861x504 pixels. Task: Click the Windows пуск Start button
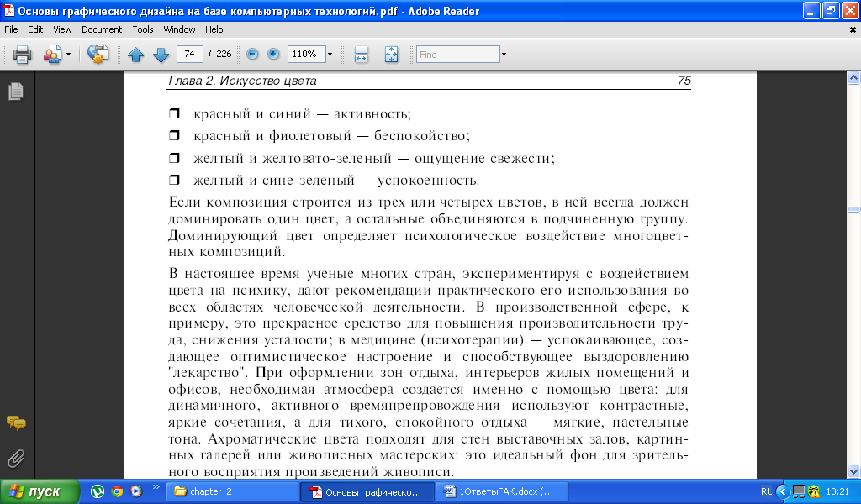[40, 491]
